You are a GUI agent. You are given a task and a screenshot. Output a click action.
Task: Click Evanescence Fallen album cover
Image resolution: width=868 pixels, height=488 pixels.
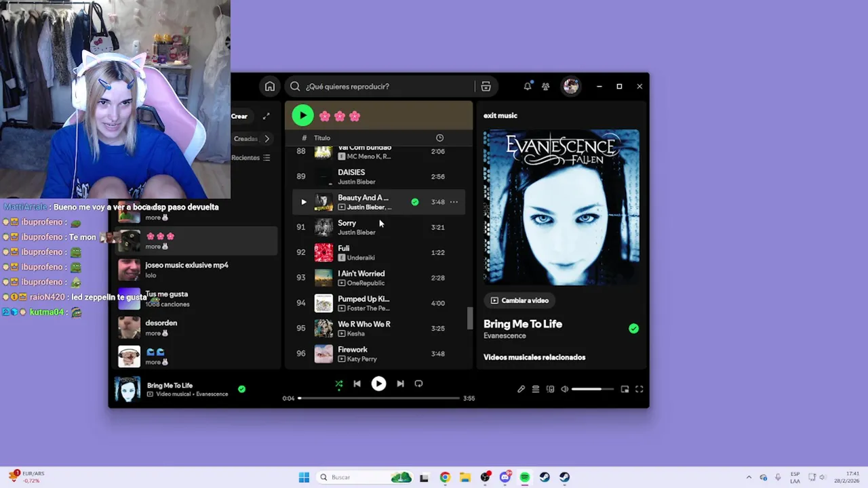pyautogui.click(x=561, y=207)
